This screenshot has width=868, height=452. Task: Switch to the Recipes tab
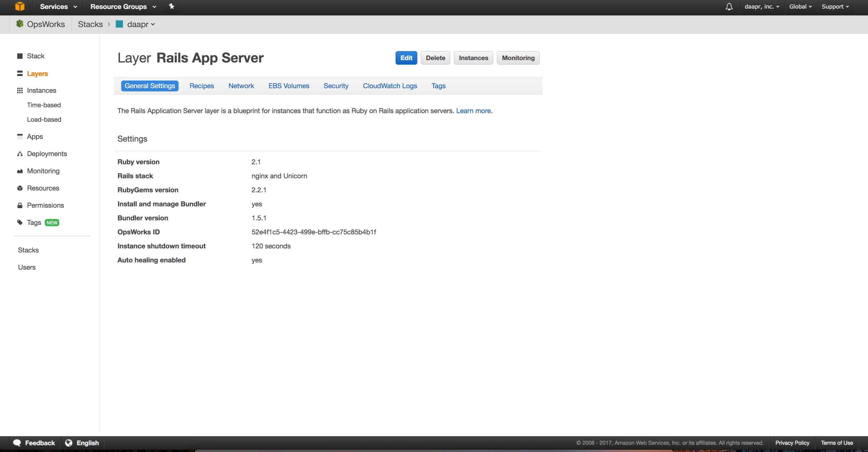click(202, 86)
